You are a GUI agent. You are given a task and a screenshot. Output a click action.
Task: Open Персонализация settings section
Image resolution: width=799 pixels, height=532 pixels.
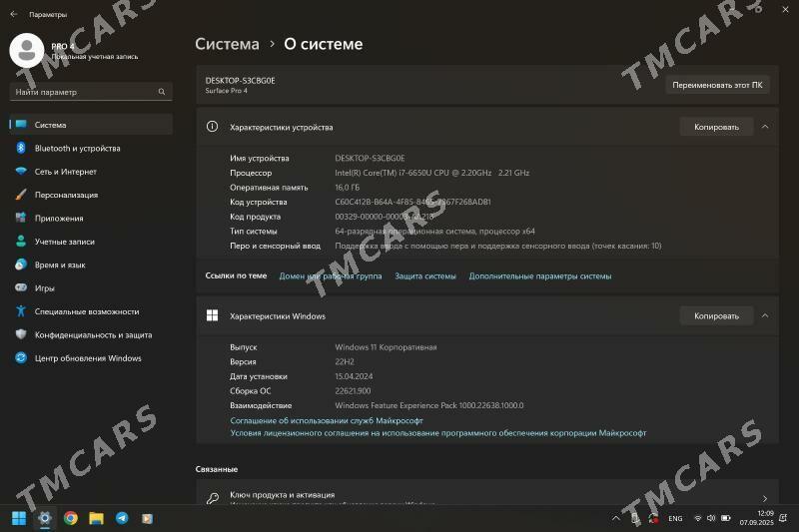pos(66,195)
